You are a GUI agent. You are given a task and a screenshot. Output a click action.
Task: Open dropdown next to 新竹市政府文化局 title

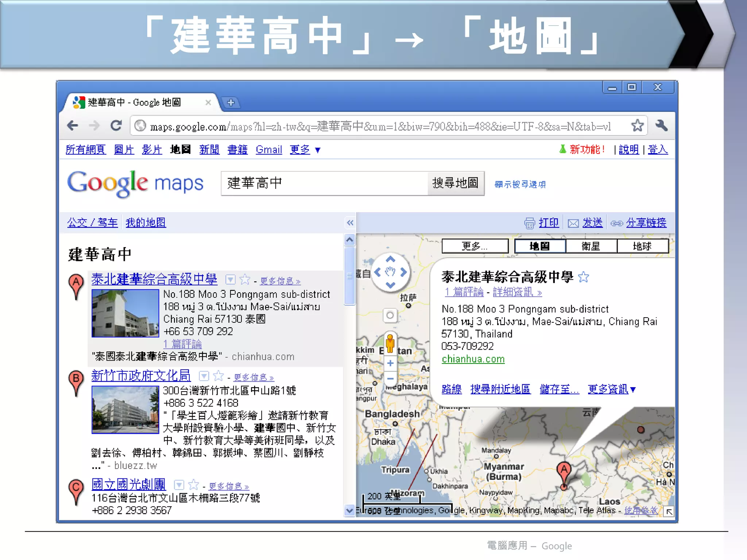point(204,376)
